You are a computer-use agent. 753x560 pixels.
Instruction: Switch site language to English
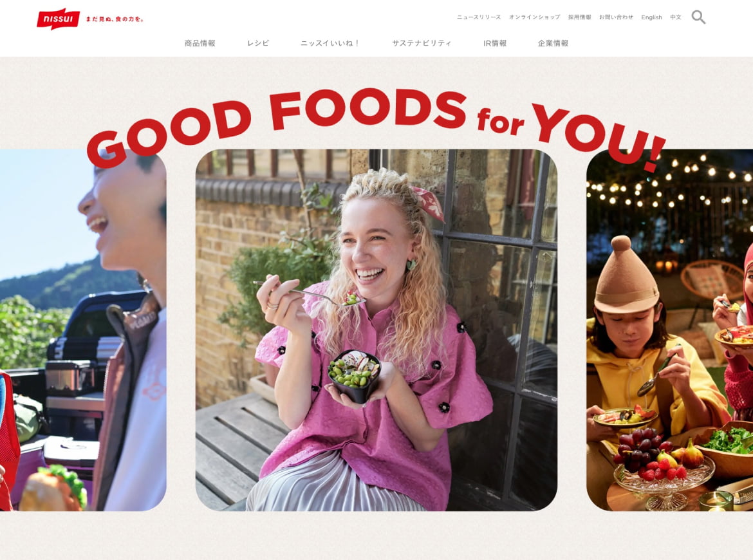pos(652,17)
